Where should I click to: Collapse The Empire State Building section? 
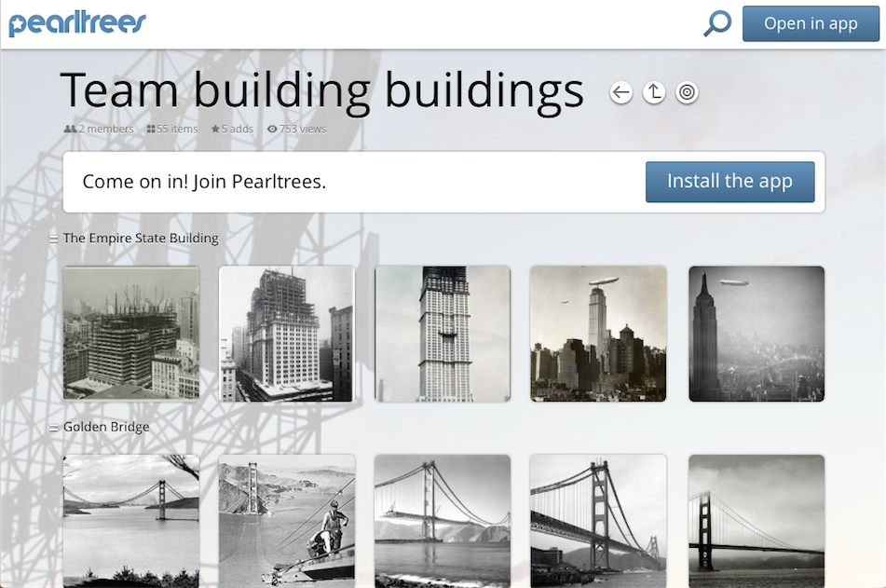click(x=54, y=239)
